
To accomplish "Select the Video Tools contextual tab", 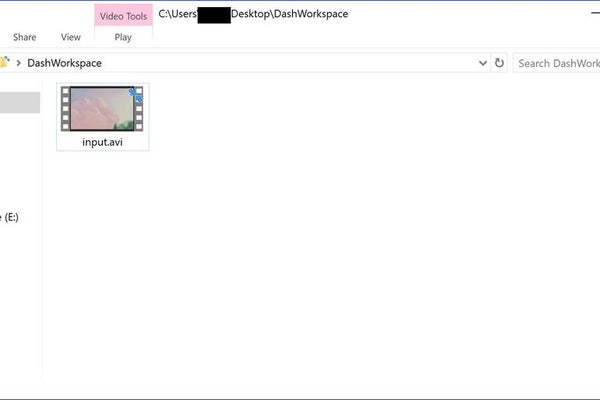I will coord(123,16).
